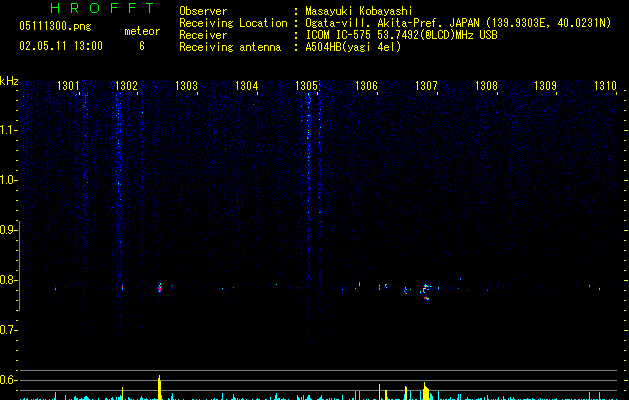629x400 pixels.
Task: Click the Receiving Location label
Action: 233,23
